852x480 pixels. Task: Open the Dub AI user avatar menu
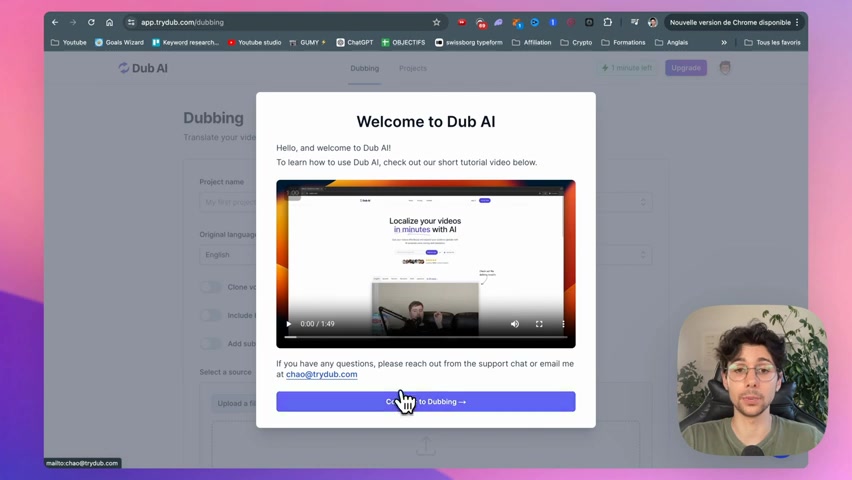[725, 68]
